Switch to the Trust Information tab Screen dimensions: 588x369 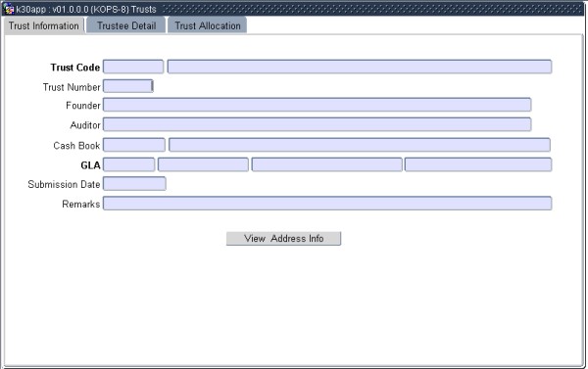pyautogui.click(x=44, y=25)
